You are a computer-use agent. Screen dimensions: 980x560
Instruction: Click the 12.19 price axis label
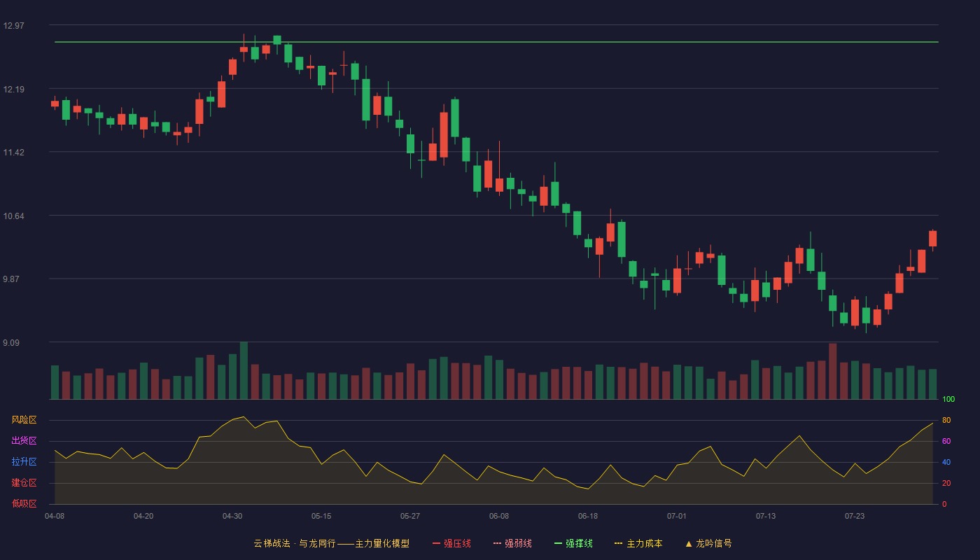(x=13, y=89)
